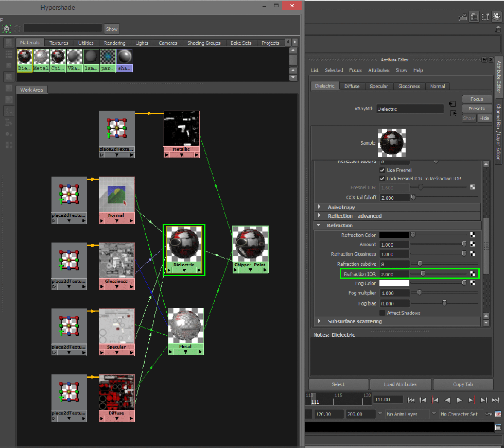The width and height of the screenshot is (504, 448).
Task: Toggle the Use Fresnel checkbox
Action: click(x=382, y=170)
